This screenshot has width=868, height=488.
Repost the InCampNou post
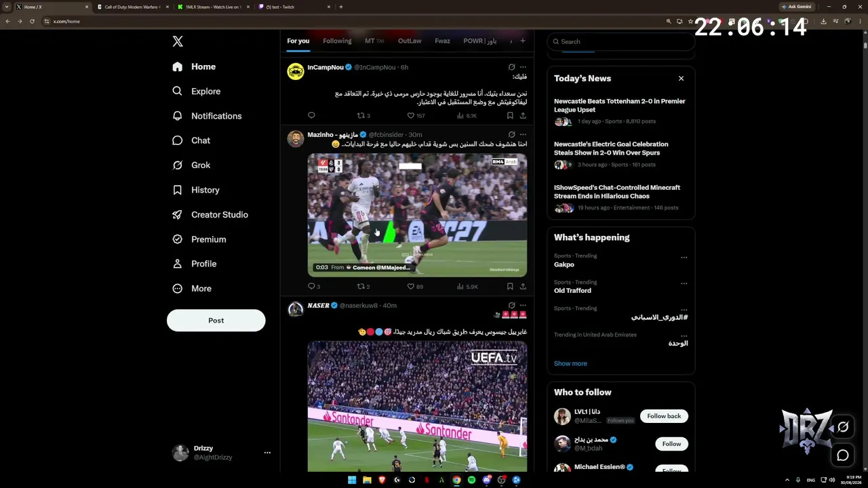click(x=363, y=116)
